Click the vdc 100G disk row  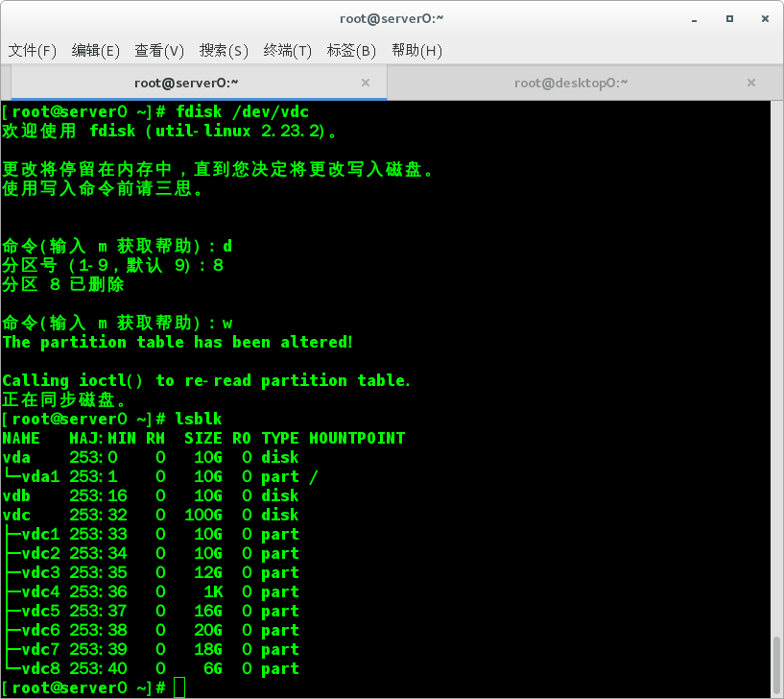tap(151, 515)
